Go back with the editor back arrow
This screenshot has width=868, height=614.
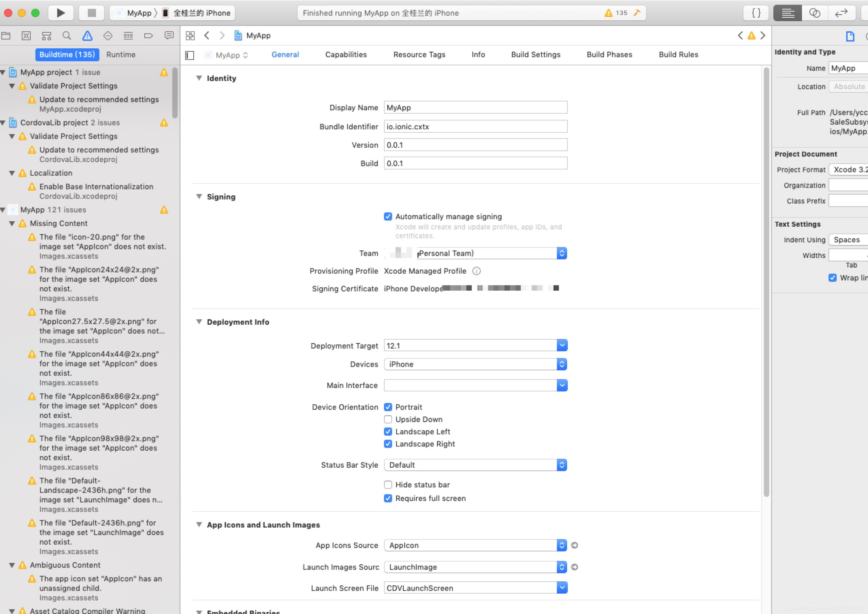[x=206, y=35]
